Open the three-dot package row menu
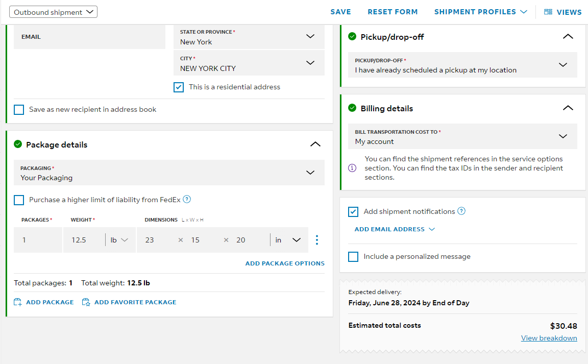The height and width of the screenshot is (364, 588). 317,240
